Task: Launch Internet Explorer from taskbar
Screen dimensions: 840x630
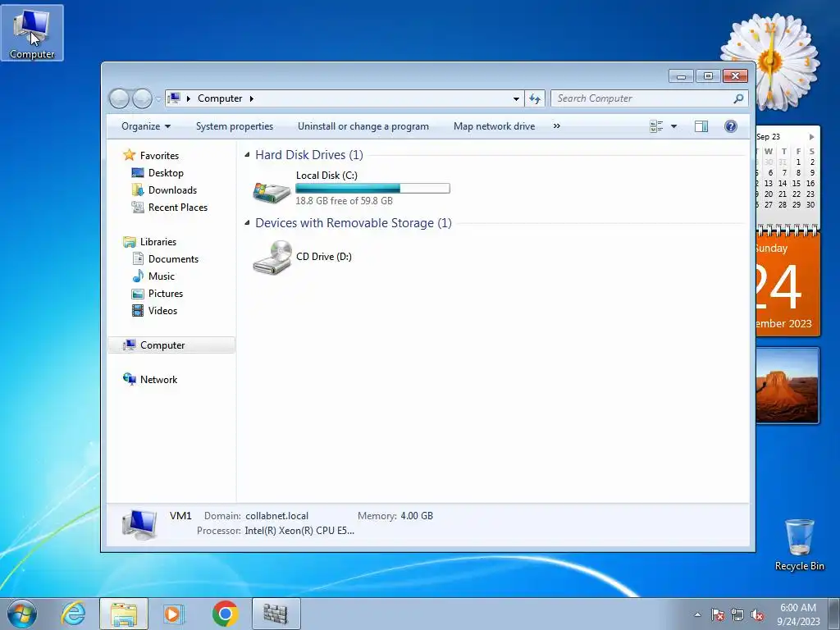Action: click(73, 614)
